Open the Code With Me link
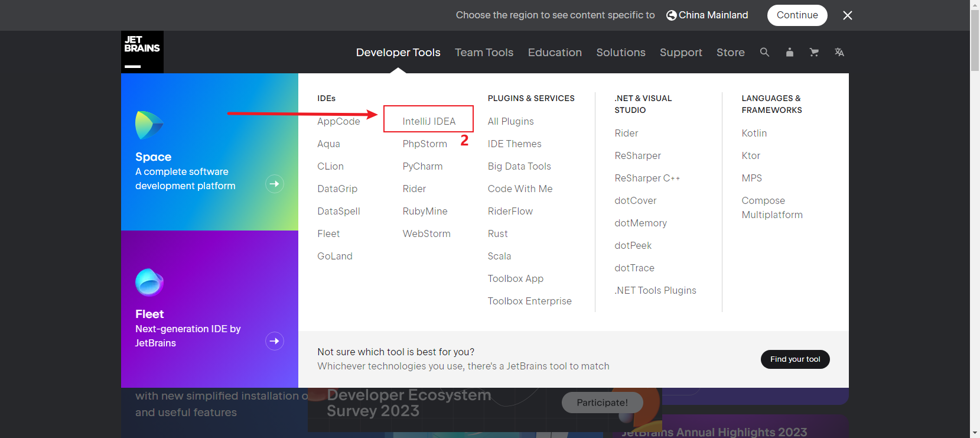 point(520,189)
